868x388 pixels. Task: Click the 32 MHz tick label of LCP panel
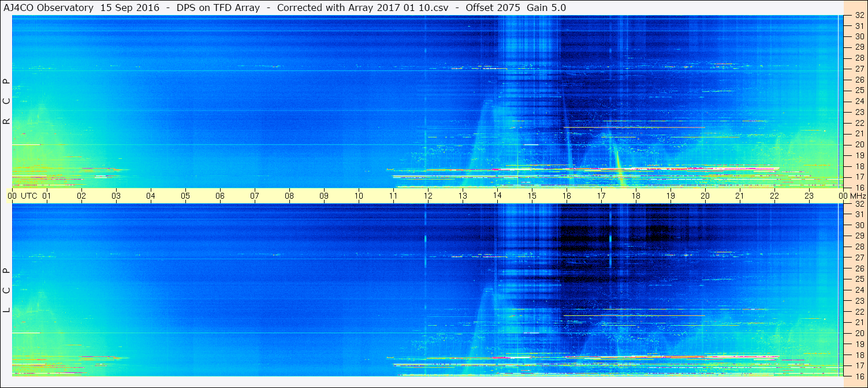click(859, 204)
